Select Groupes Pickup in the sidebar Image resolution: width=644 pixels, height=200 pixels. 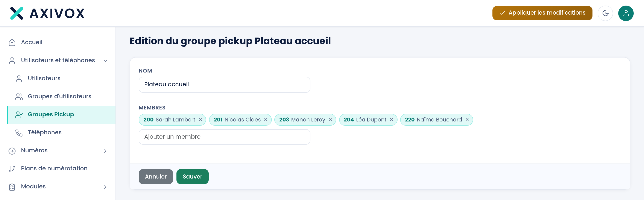61,115
